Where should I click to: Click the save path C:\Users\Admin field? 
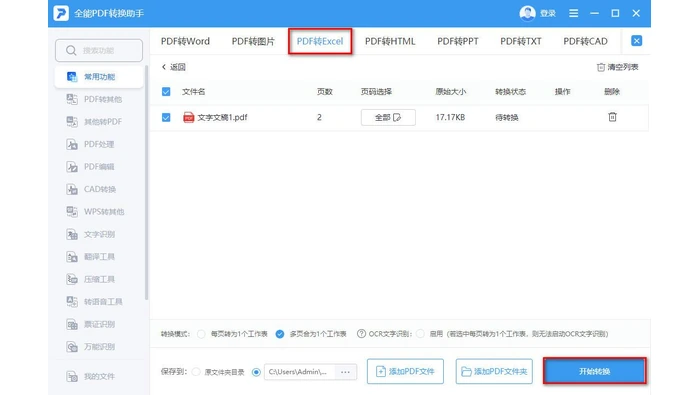tap(300, 372)
